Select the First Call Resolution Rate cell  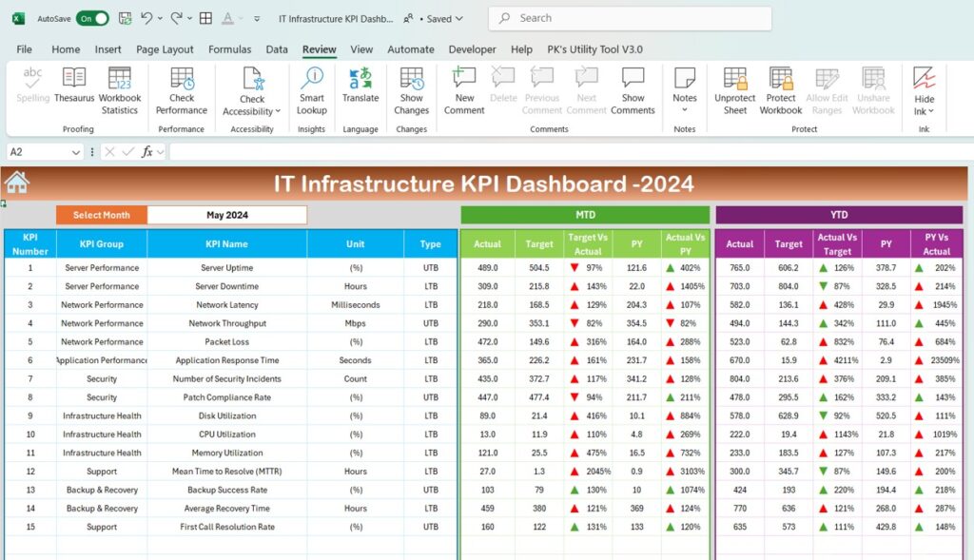pyautogui.click(x=226, y=527)
